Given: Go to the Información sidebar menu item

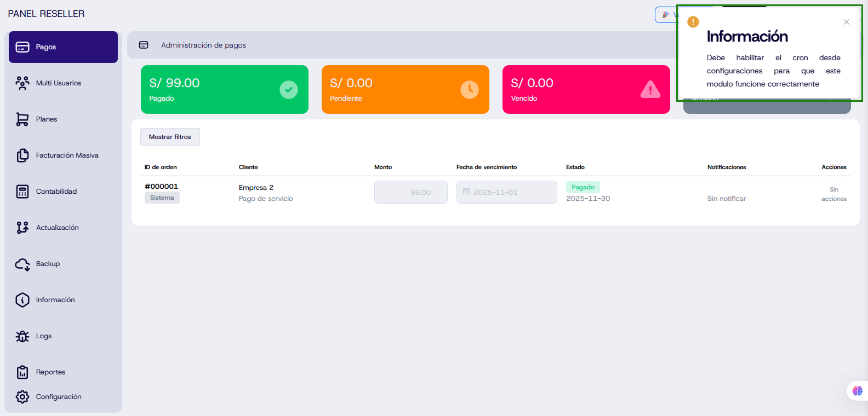Looking at the screenshot, I should pos(55,300).
